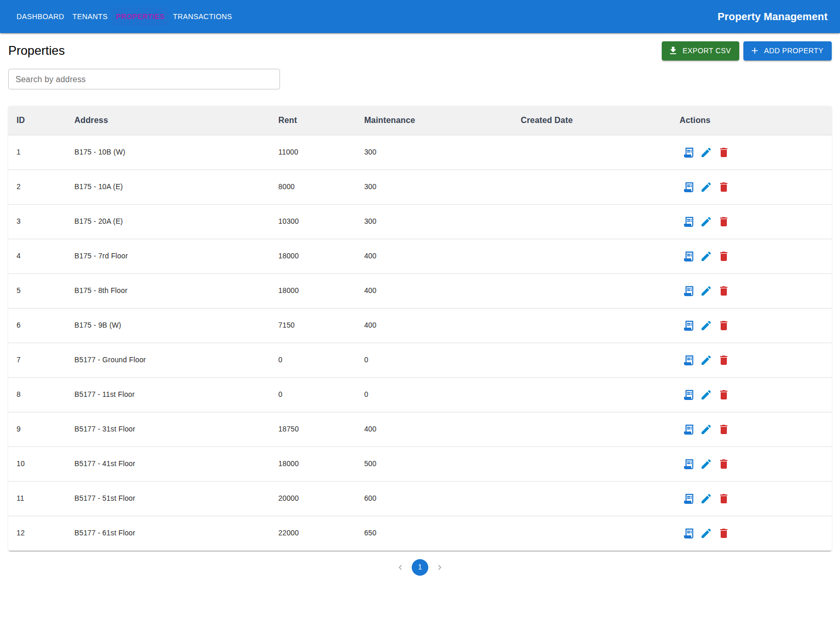The image size is (840, 632).
Task: Click the plus icon on Add Property
Action: 755,51
